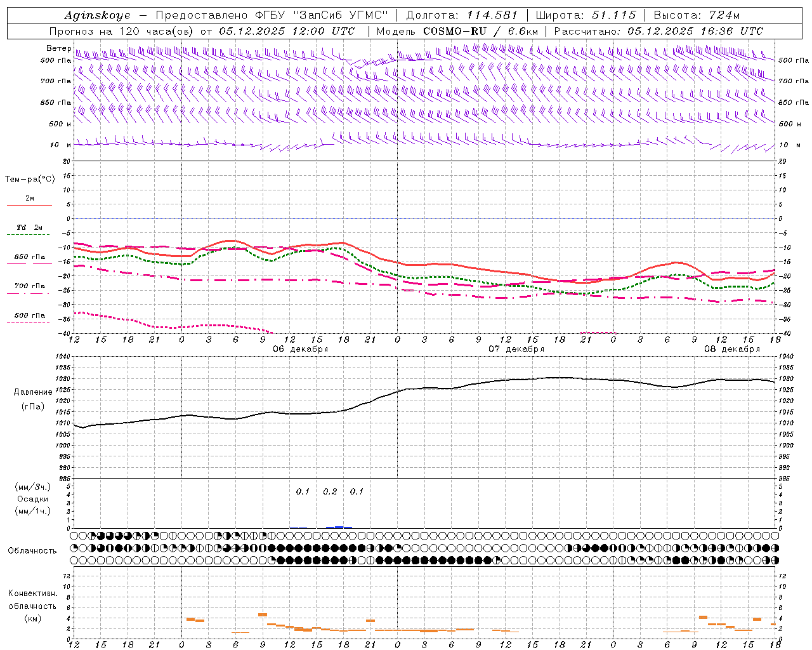Click the '(мм/1ч.)' precipitation unit label
The width and height of the screenshot is (812, 650).
(x=33, y=511)
